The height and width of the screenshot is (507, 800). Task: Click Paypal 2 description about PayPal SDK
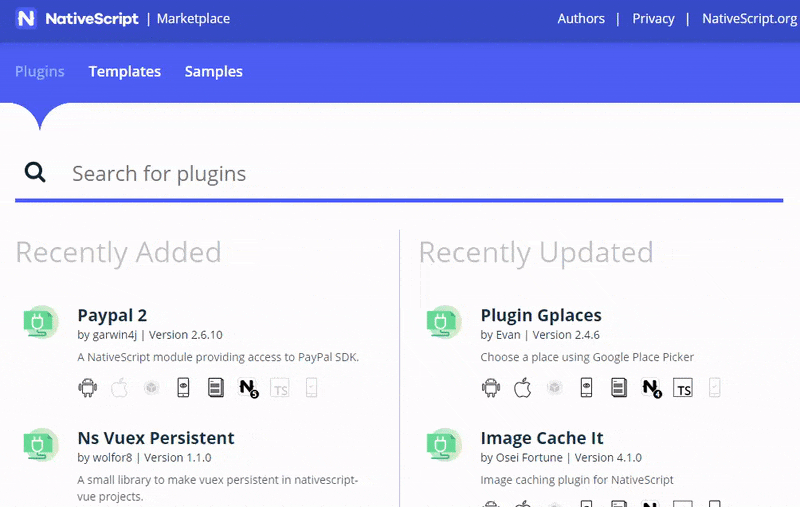click(218, 357)
